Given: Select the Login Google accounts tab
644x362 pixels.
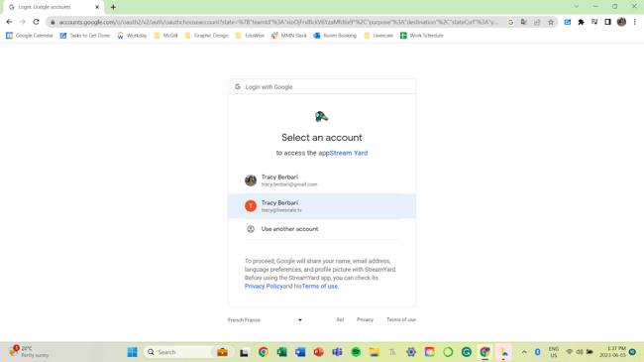Looking at the screenshot, I should [x=54, y=7].
